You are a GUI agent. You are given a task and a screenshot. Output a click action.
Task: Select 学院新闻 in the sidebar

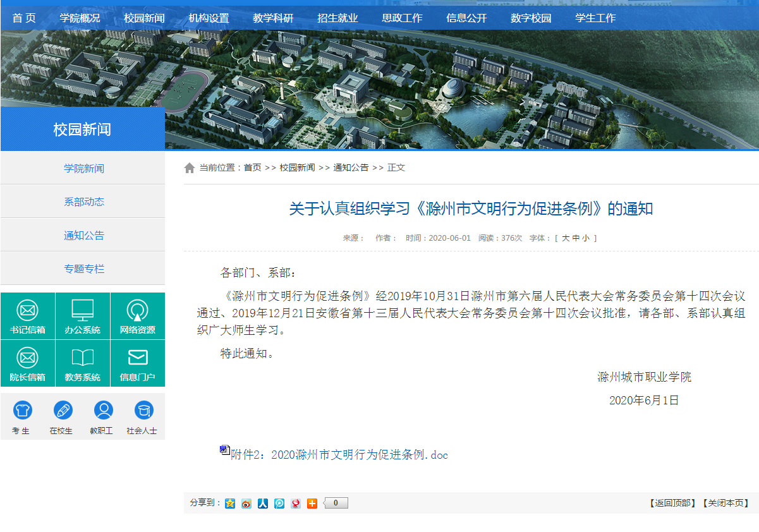(x=83, y=169)
